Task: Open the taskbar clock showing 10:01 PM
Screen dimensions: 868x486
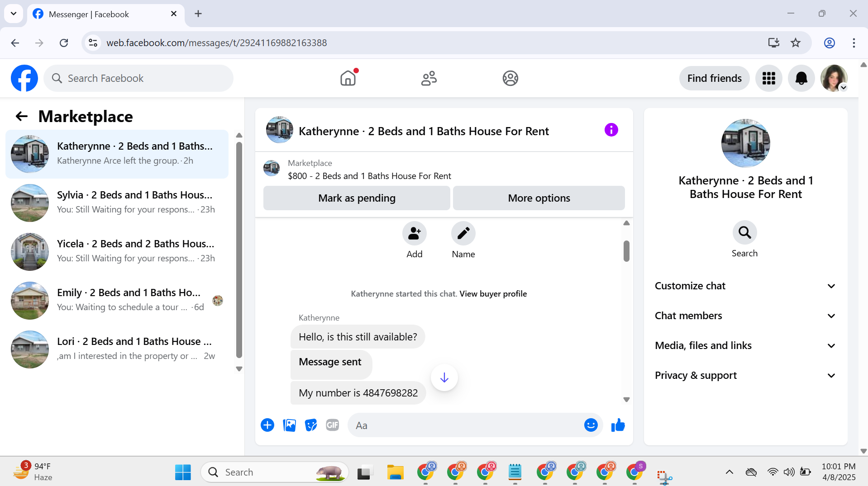Action: pos(839,472)
